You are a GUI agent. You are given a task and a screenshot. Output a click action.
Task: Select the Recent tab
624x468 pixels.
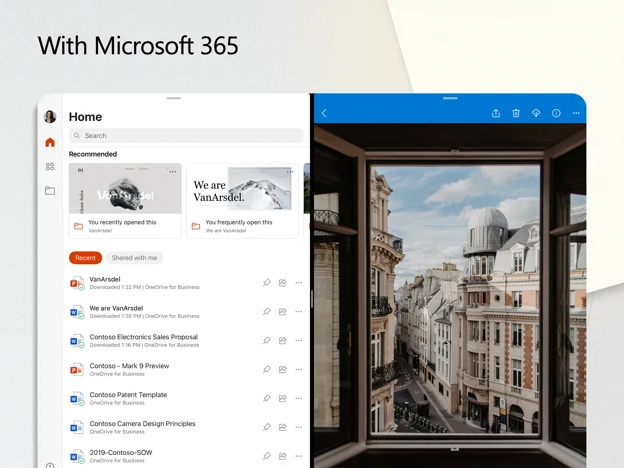point(85,258)
